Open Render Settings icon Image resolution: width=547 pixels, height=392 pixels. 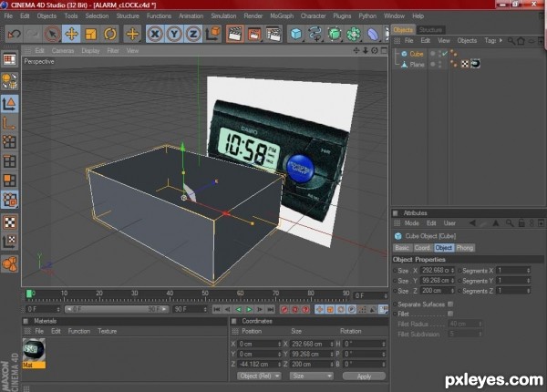[x=273, y=34]
